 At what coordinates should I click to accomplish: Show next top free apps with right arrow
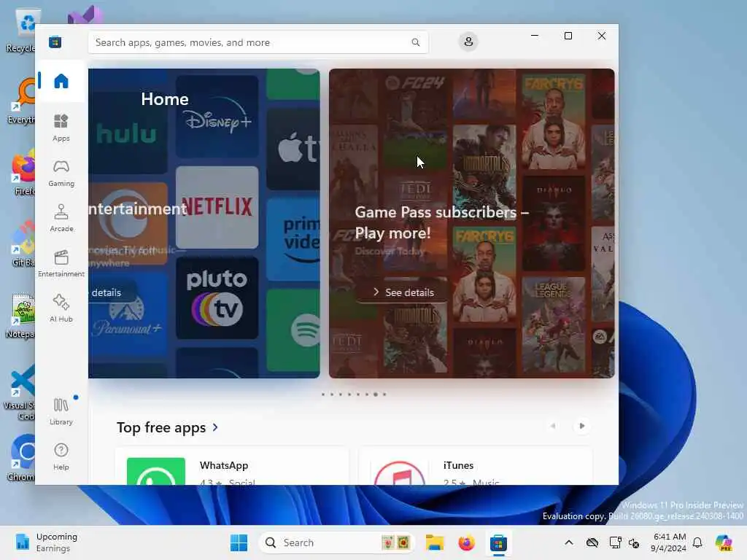tap(581, 426)
